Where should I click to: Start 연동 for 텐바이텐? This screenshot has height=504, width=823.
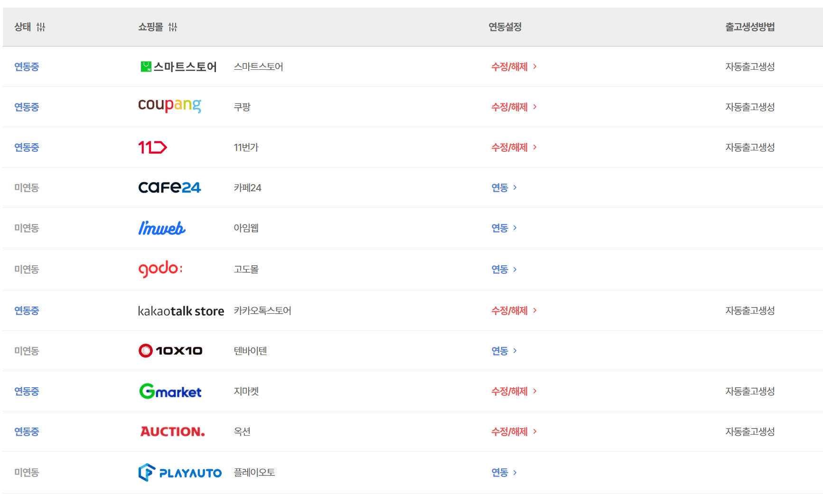point(504,351)
